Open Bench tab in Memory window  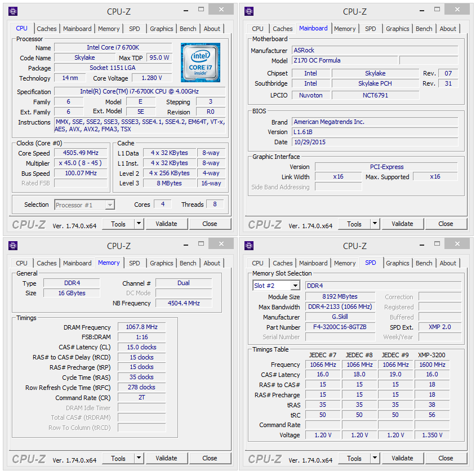(188, 263)
